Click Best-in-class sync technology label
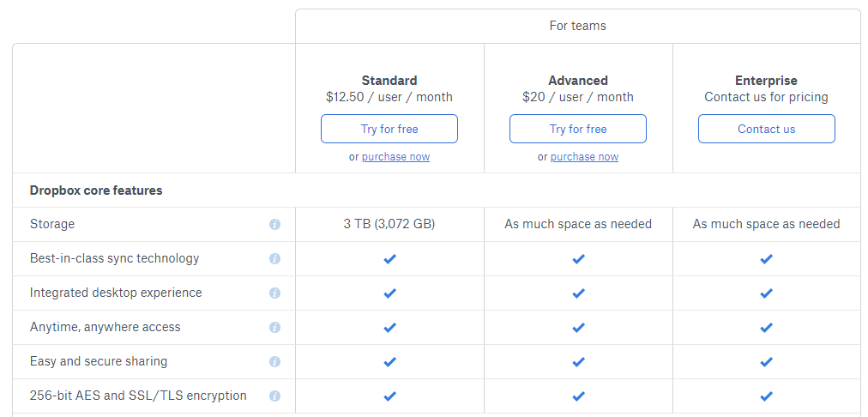The width and height of the screenshot is (868, 417). point(115,258)
